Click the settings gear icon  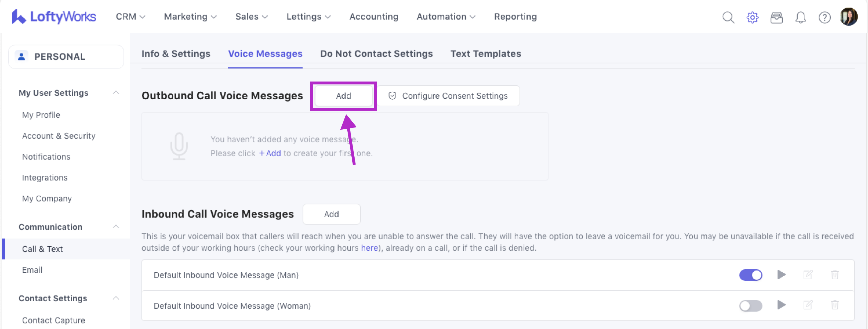point(752,17)
